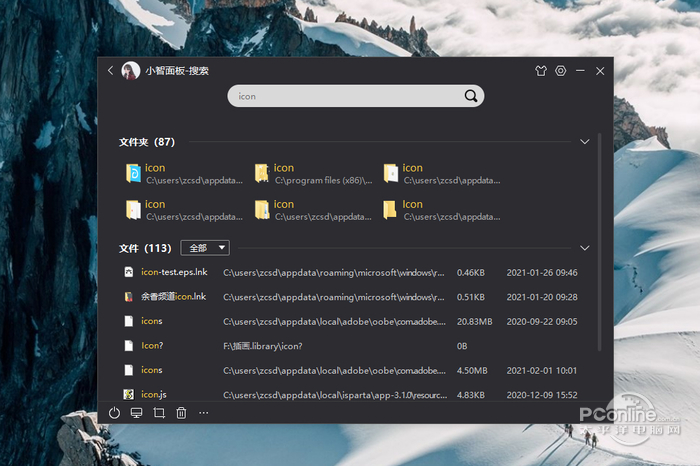Collapse the 文件夹 (87) section
The image size is (700, 466).
coord(584,142)
